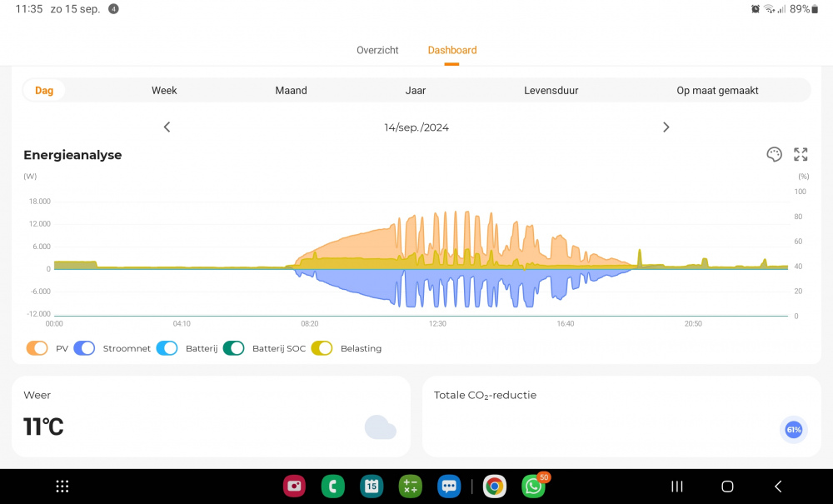Open the Chrome browser from the taskbar
Image resolution: width=833 pixels, height=504 pixels.
click(x=495, y=486)
